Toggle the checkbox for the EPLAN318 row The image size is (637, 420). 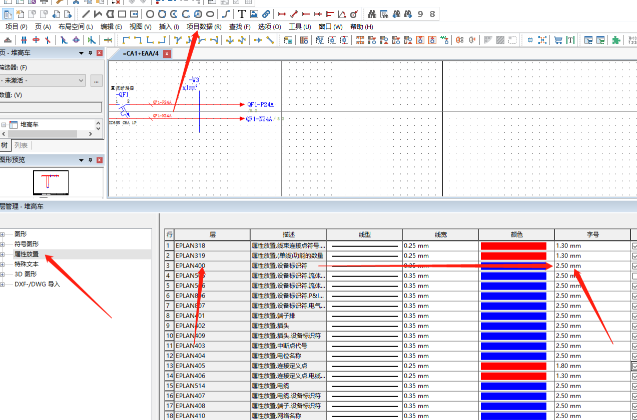(x=633, y=245)
